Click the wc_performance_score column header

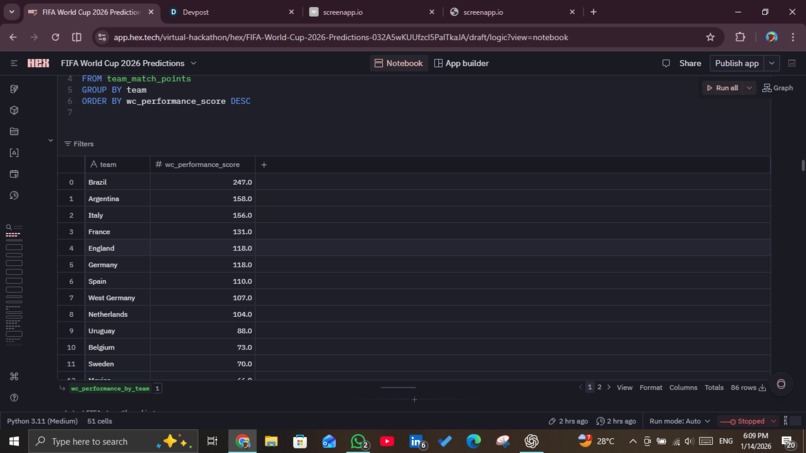(203, 165)
